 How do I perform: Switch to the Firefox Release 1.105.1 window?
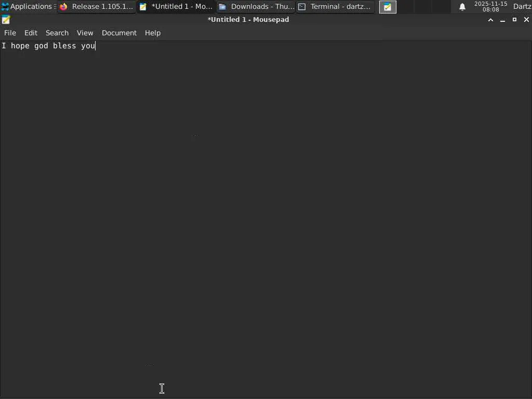97,6
